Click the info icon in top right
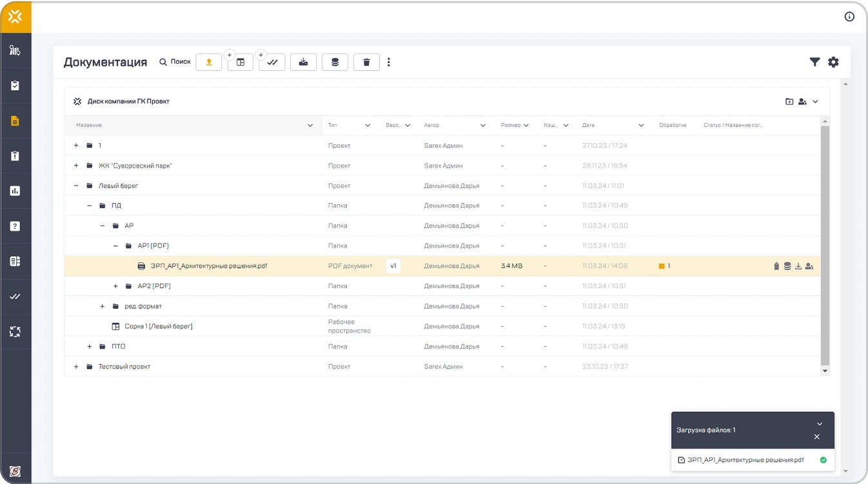 [x=849, y=17]
